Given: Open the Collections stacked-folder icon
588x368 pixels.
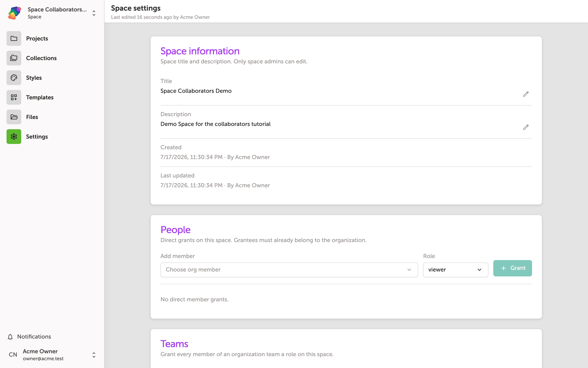Looking at the screenshot, I should tap(14, 58).
